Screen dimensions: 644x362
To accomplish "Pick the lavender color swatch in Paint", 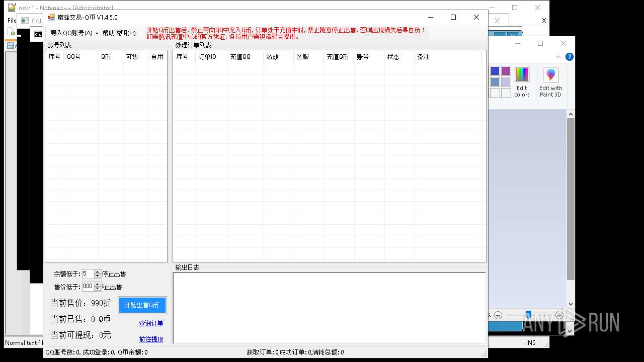I will click(x=506, y=82).
